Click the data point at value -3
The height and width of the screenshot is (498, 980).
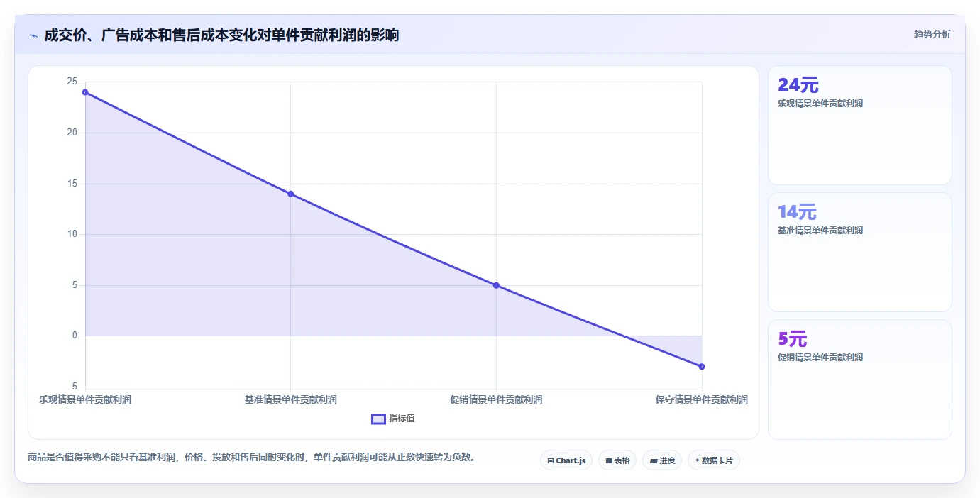point(702,366)
